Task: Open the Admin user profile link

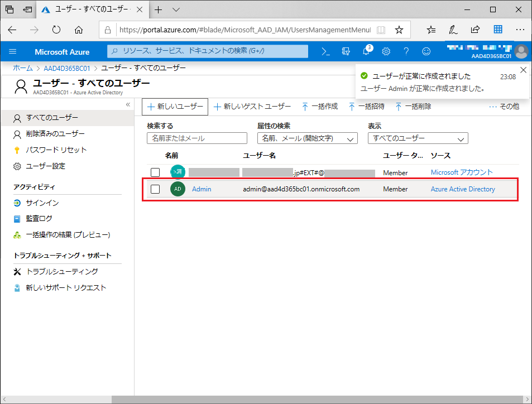Action: pyautogui.click(x=202, y=189)
